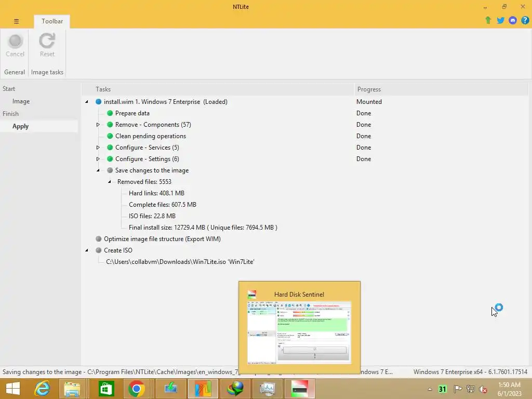Select Clean pending operations task row

click(151, 136)
